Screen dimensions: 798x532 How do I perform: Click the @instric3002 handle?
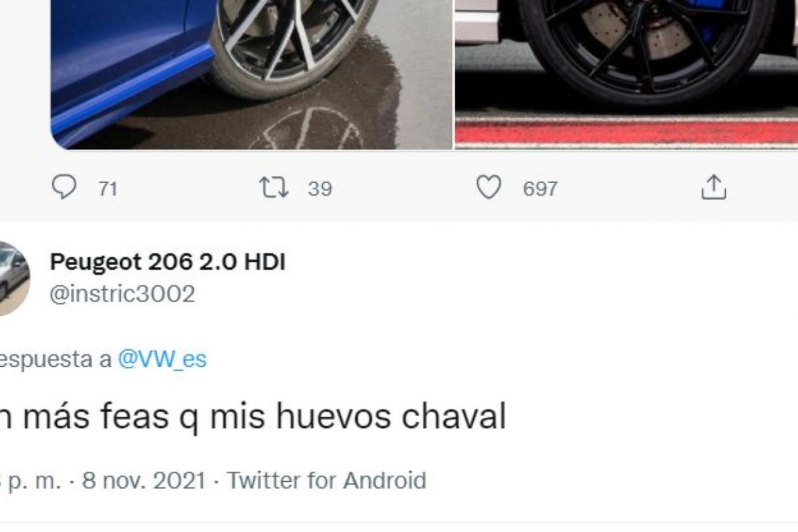[x=122, y=294]
